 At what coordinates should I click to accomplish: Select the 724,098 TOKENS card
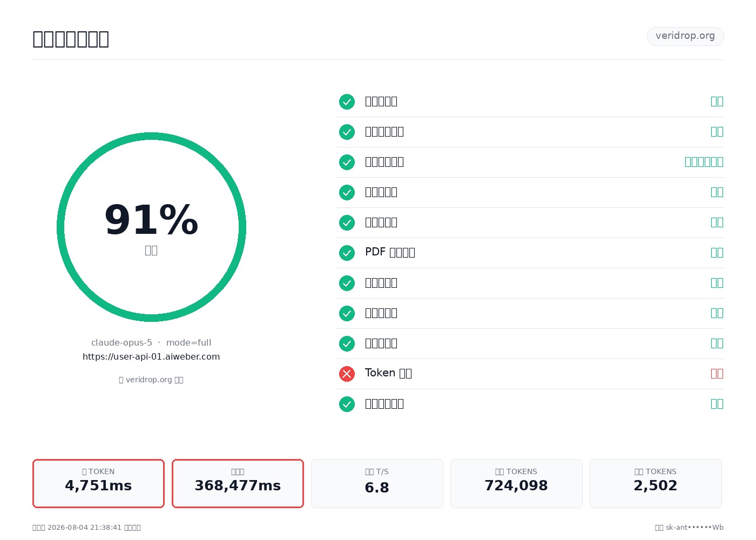click(x=516, y=483)
